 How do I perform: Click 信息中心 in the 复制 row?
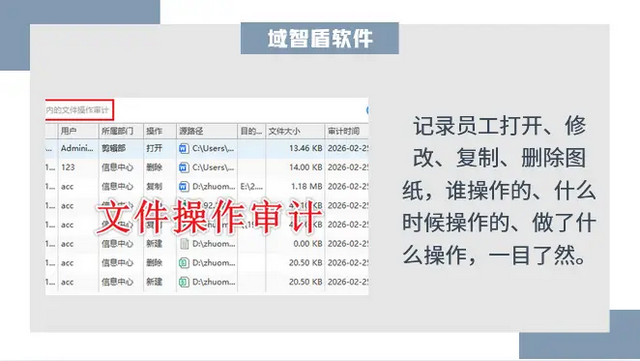click(x=117, y=187)
